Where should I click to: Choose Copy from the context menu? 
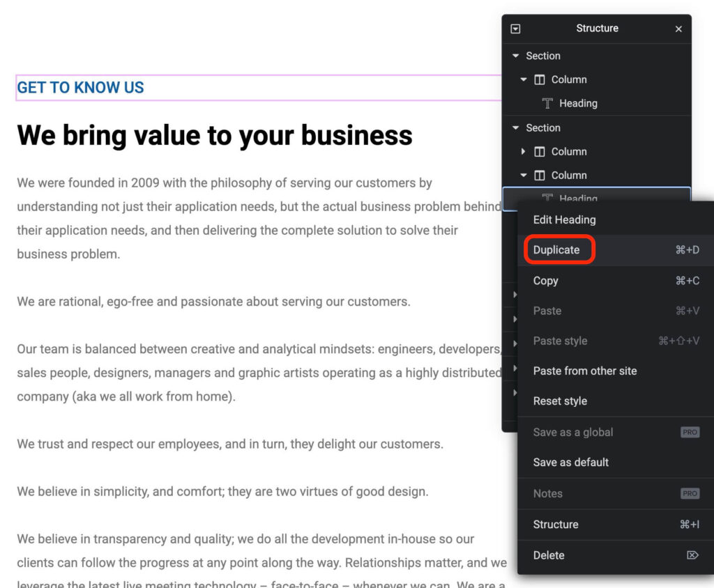[x=545, y=281]
